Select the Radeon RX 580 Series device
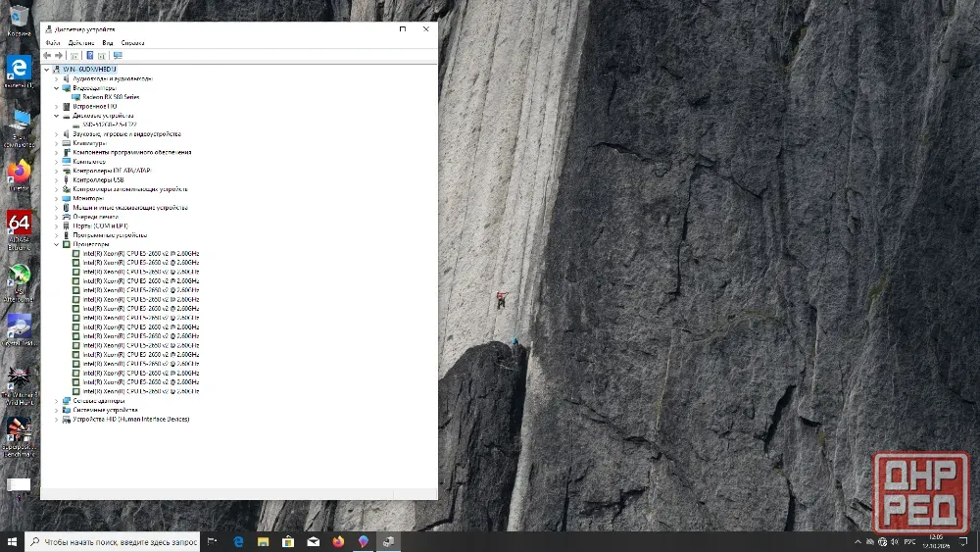The width and height of the screenshot is (980, 552). pos(111,97)
